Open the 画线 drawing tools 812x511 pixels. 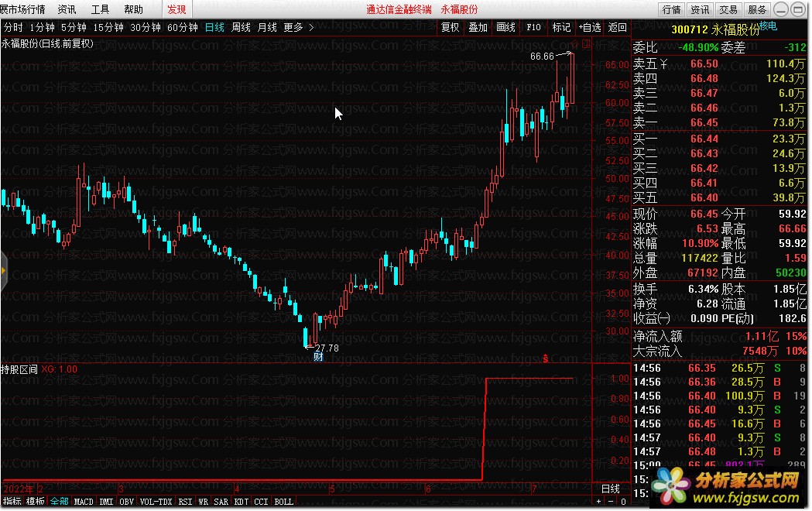pos(506,27)
